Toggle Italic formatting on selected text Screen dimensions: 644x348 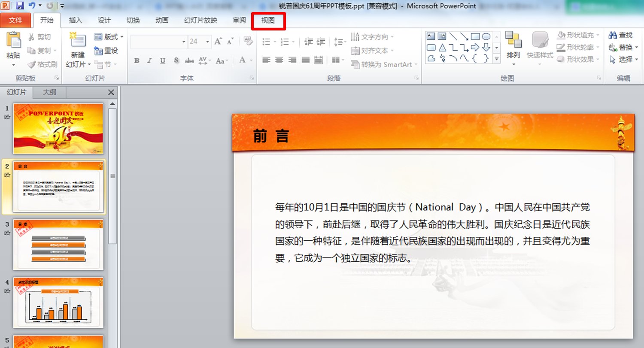click(x=149, y=61)
